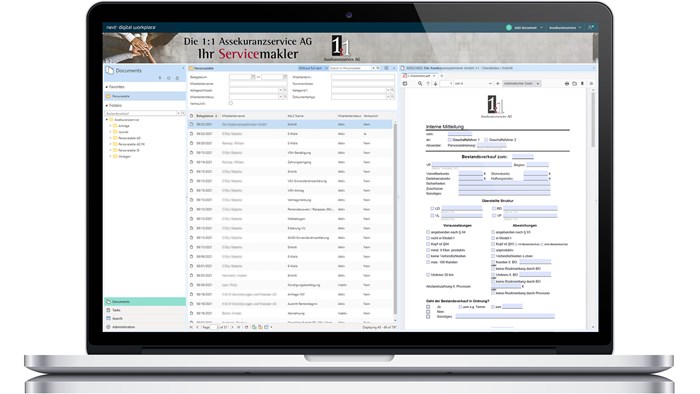Viewport: 700px width, 394px height.
Task: Sort by the Kat.2 Name column header
Action: click(296, 116)
